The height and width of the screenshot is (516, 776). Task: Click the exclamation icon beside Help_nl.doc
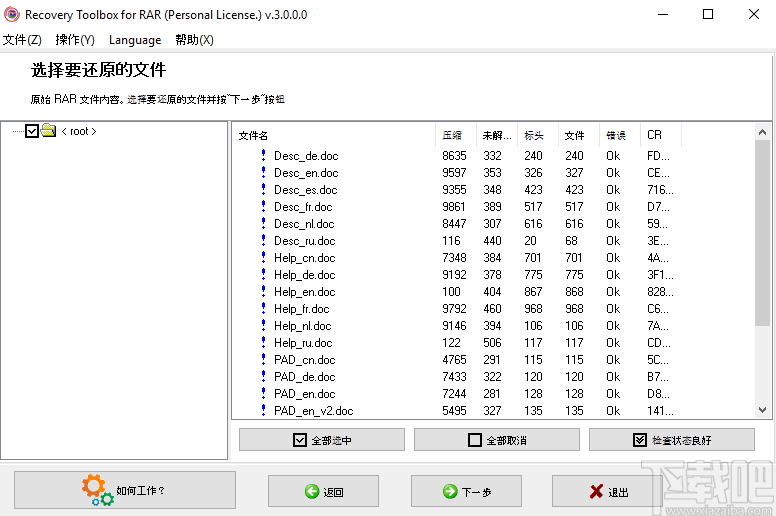pos(263,326)
